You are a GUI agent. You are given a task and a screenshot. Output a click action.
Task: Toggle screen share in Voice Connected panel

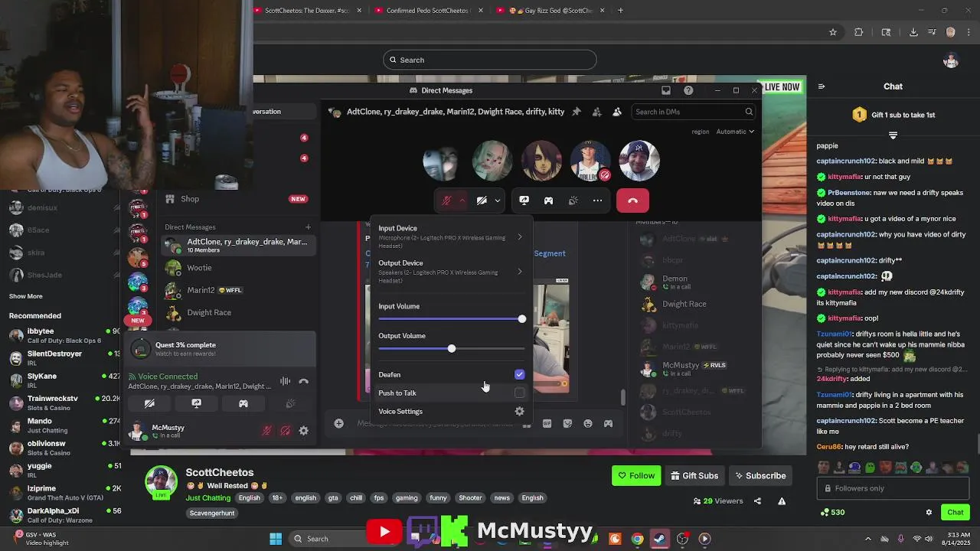click(x=196, y=403)
